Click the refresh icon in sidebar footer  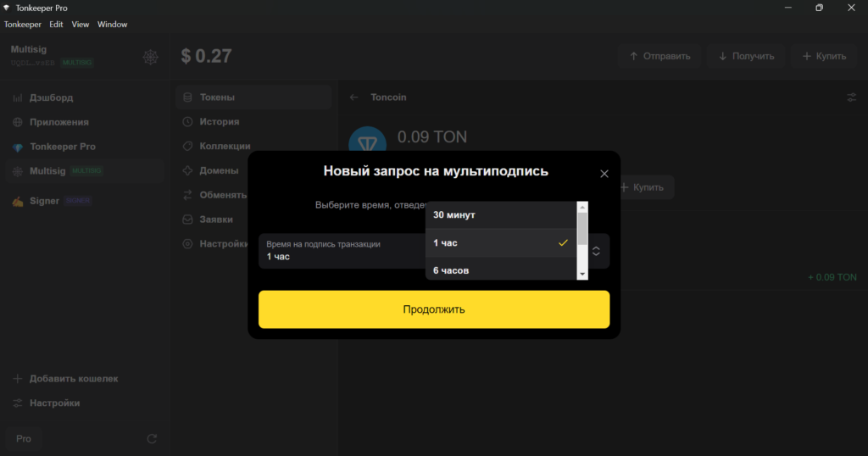pos(152,438)
